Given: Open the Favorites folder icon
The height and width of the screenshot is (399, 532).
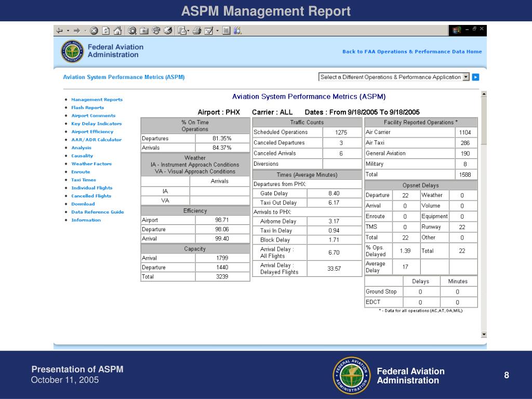Looking at the screenshot, I should click(x=144, y=31).
